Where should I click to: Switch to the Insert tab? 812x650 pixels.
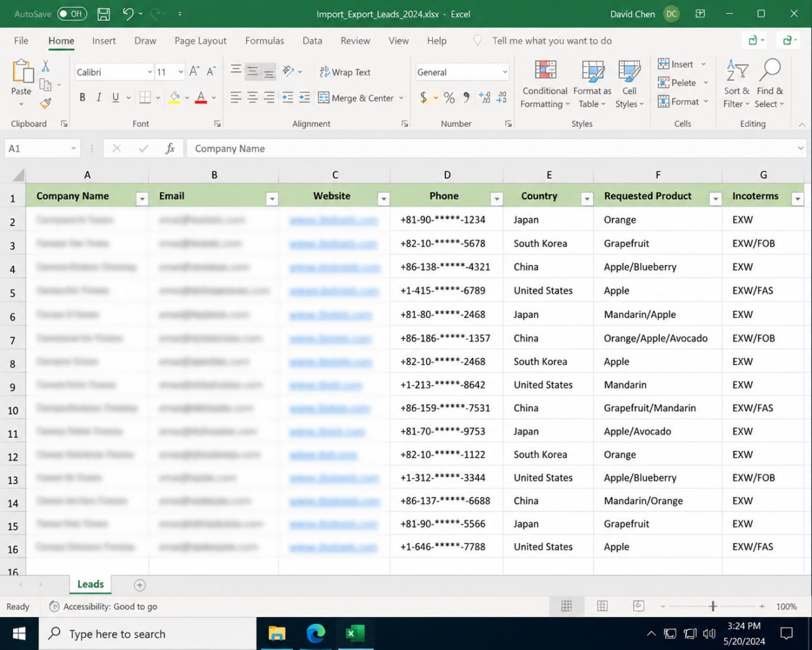[104, 41]
